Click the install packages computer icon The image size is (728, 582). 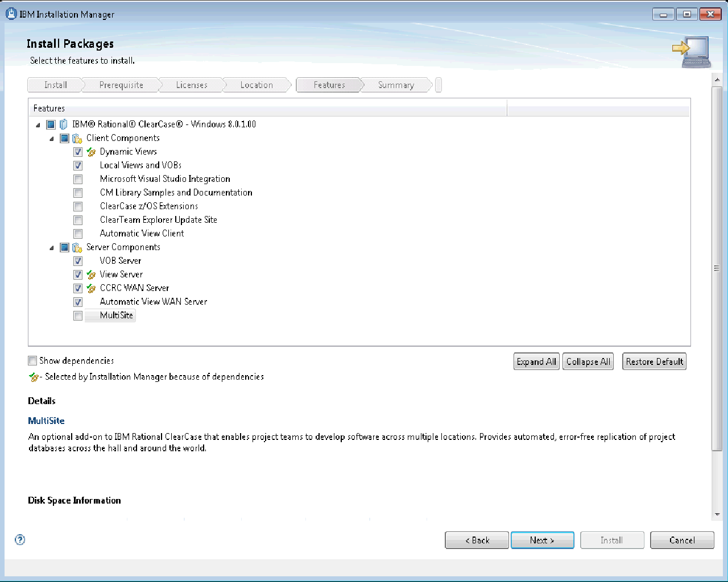pos(692,52)
